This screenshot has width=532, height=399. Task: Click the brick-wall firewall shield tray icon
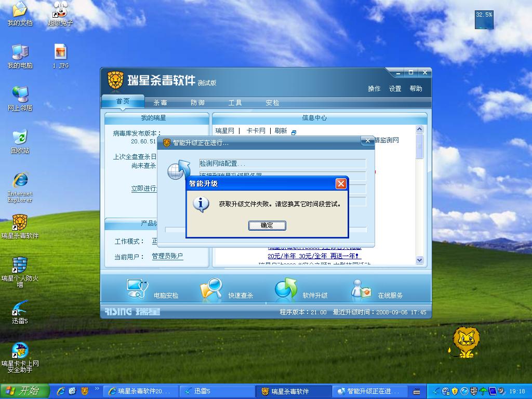pos(474,391)
